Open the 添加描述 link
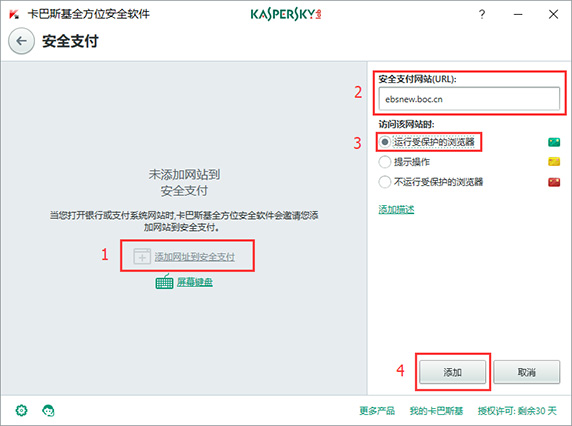This screenshot has width=572, height=426. coord(396,209)
